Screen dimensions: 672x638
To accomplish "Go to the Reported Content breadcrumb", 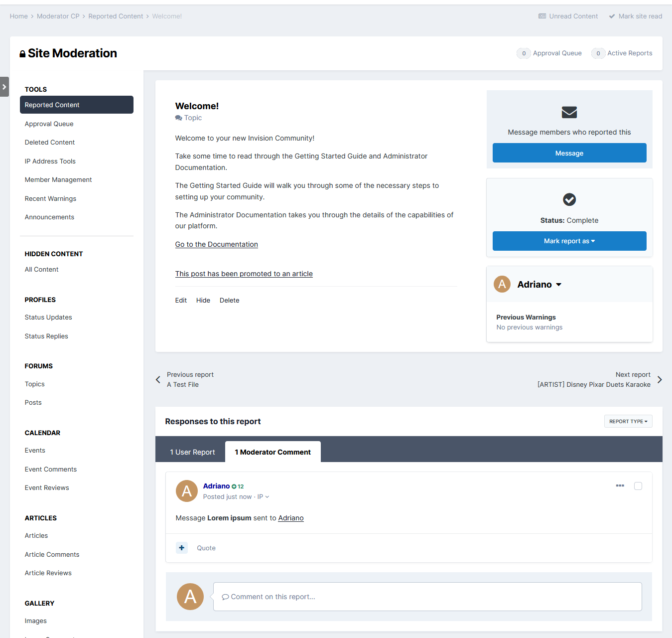I will pyautogui.click(x=116, y=16).
